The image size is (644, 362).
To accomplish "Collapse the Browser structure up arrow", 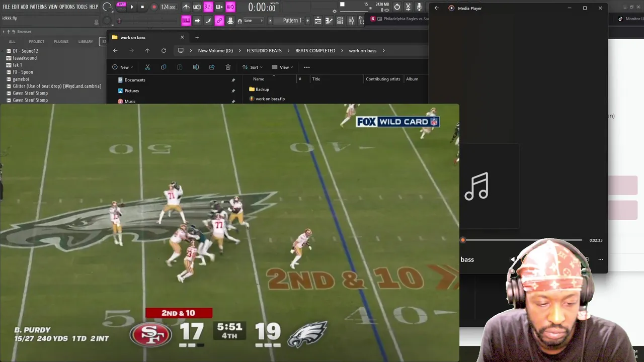I will (9, 32).
